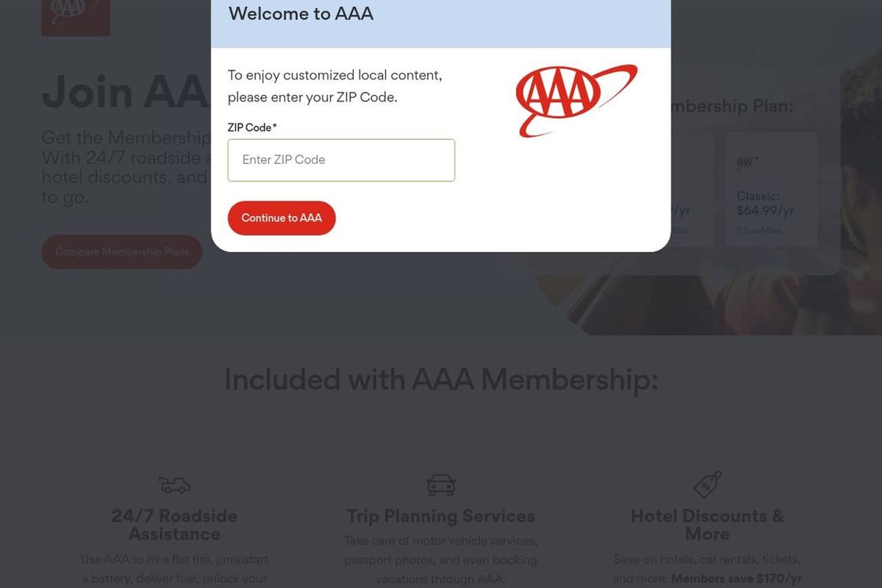Click the small AAA logo on the Classic plan card

coord(746,162)
